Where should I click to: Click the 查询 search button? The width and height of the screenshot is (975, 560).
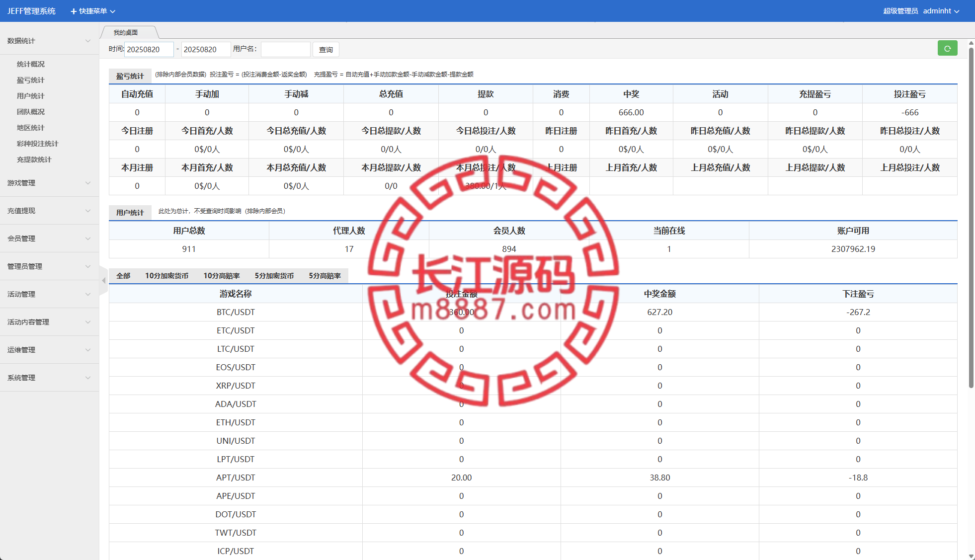tap(326, 50)
